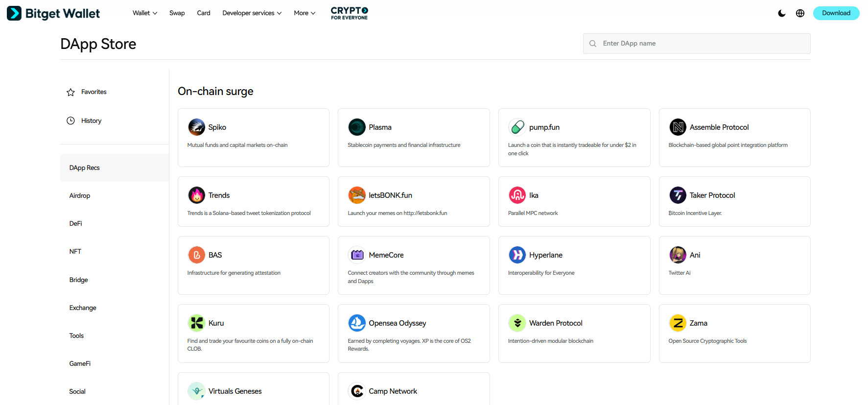Viewport: 868px width, 405px height.
Task: Click the Assemble Protocol icon
Action: click(678, 127)
